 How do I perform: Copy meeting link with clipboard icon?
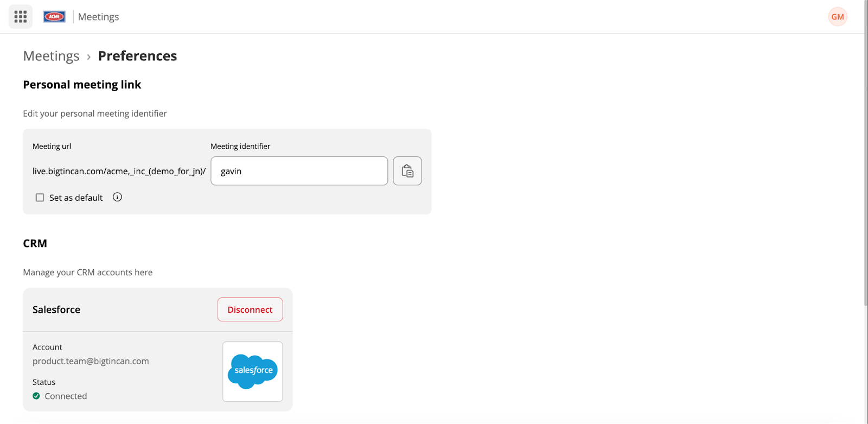click(x=407, y=171)
